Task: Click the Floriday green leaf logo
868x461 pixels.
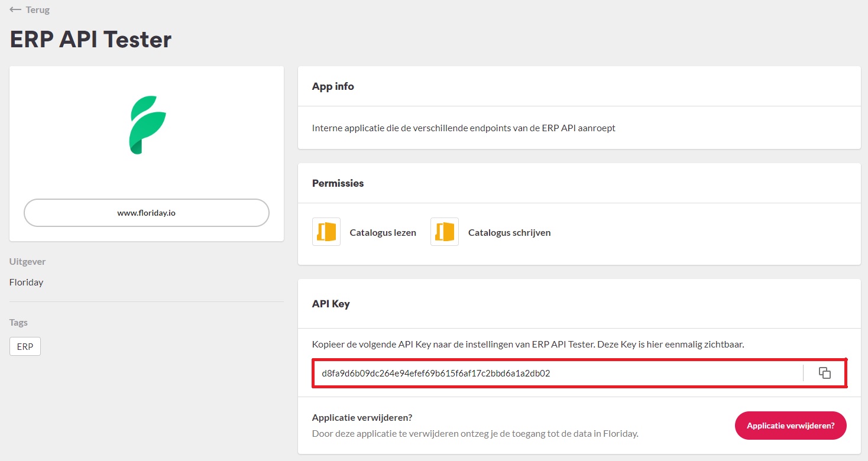Action: point(147,125)
